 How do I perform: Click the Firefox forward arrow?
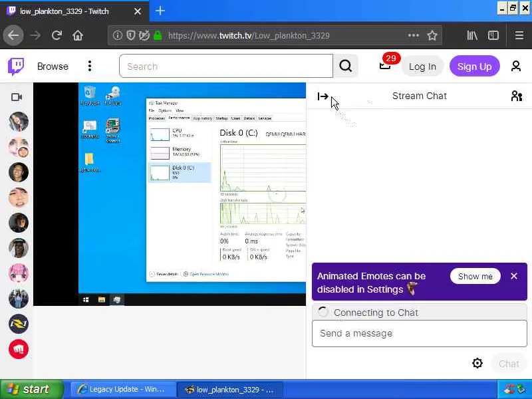point(35,35)
